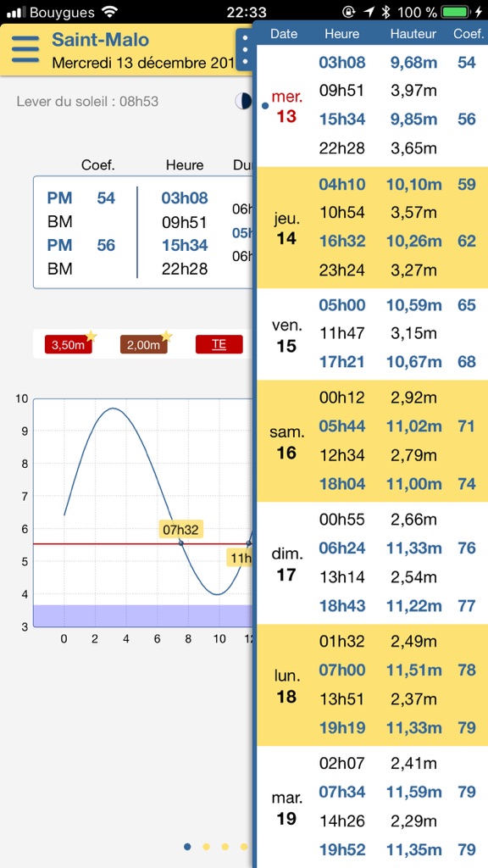Select the lun. 18 day row

point(374,685)
